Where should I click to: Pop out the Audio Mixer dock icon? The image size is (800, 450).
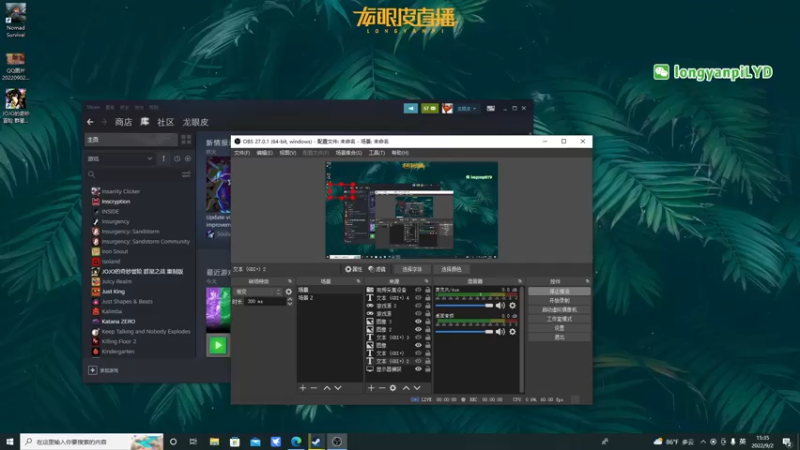click(520, 281)
